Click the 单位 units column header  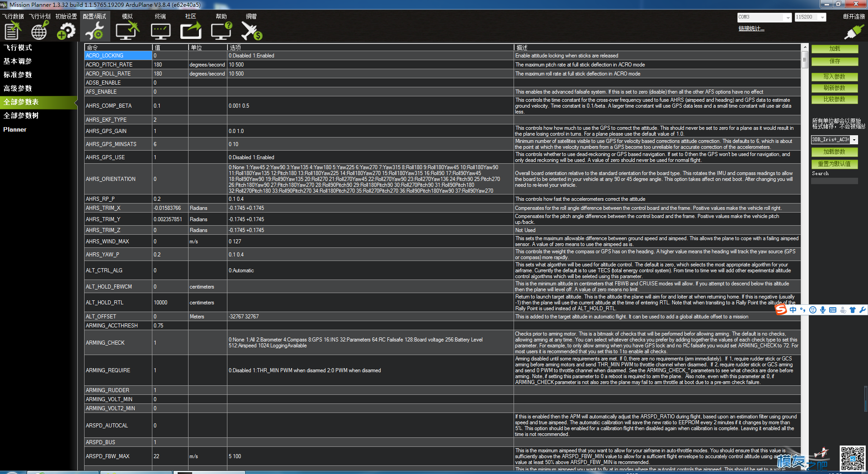(208, 47)
